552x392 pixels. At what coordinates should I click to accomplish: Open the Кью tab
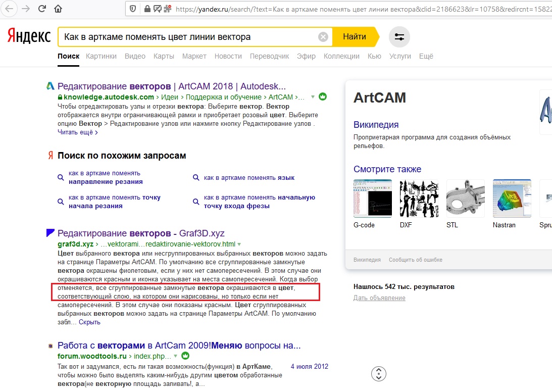(x=374, y=57)
